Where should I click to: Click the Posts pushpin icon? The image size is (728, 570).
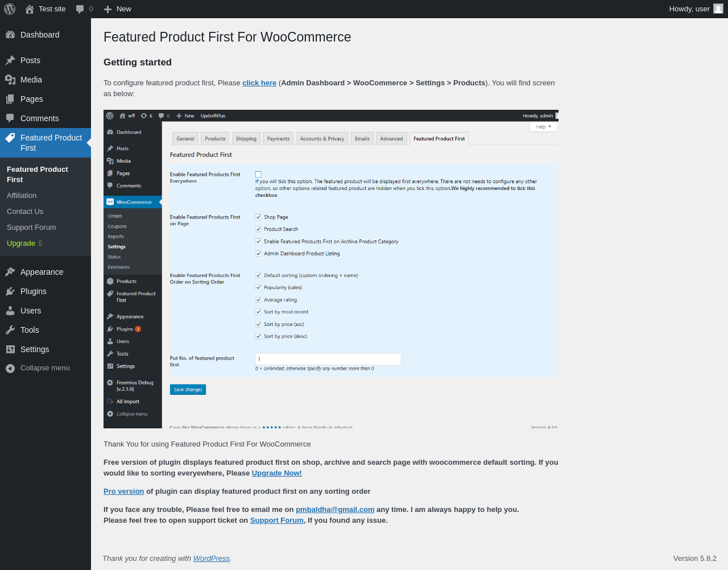pyautogui.click(x=10, y=60)
